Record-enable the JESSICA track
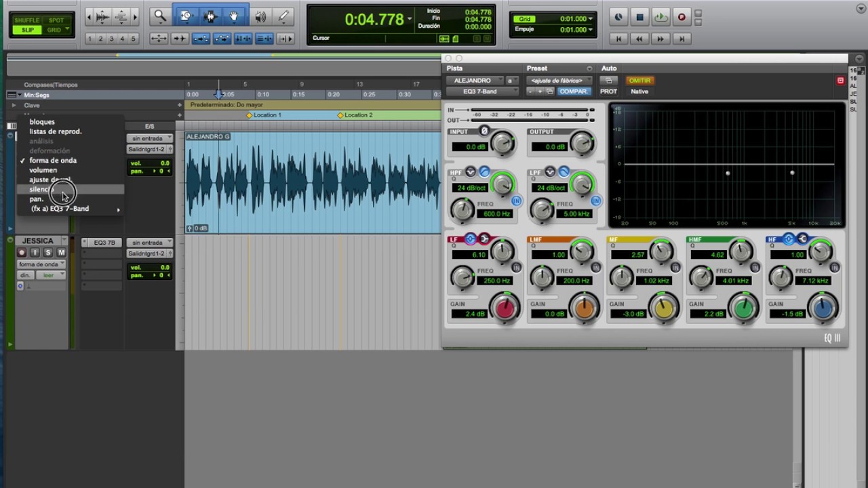Image resolution: width=868 pixels, height=488 pixels. 22,253
